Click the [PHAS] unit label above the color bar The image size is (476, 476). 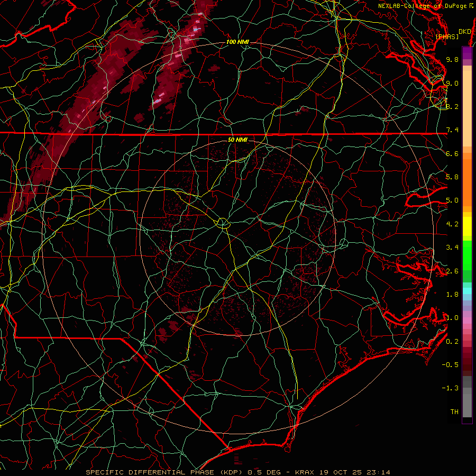coord(447,37)
